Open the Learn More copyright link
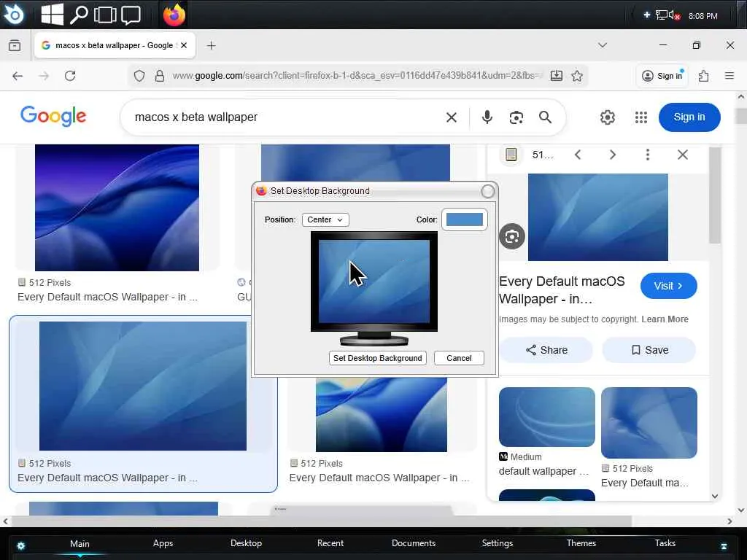 coord(665,319)
